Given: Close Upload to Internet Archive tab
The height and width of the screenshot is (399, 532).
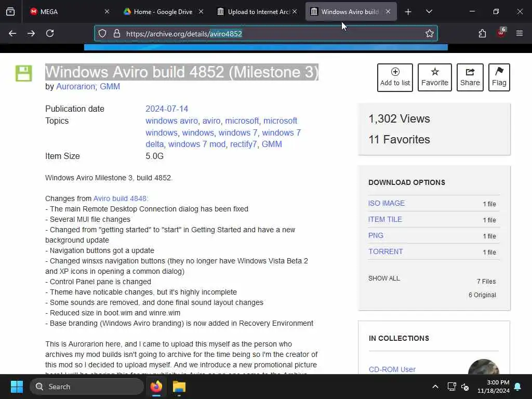Looking at the screenshot, I should click(x=295, y=11).
